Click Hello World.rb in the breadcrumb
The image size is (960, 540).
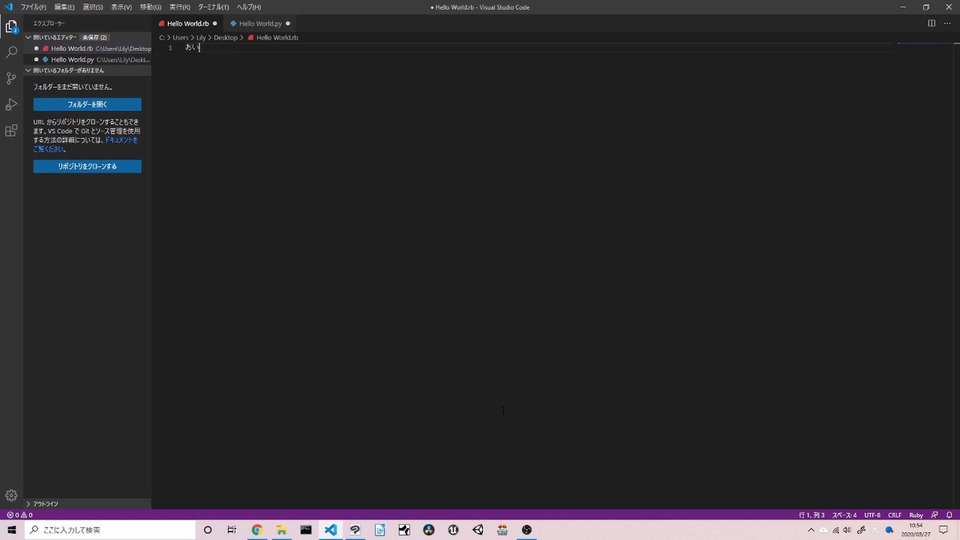(x=277, y=37)
